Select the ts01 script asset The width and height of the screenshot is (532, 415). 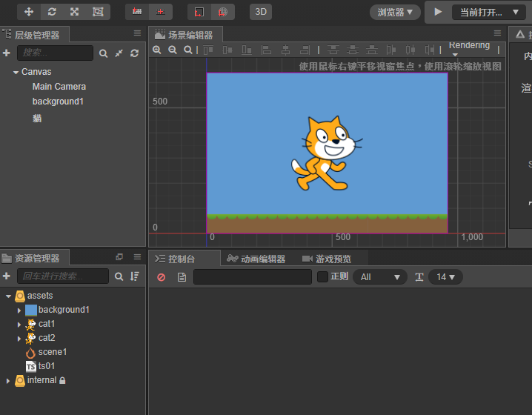(40, 366)
